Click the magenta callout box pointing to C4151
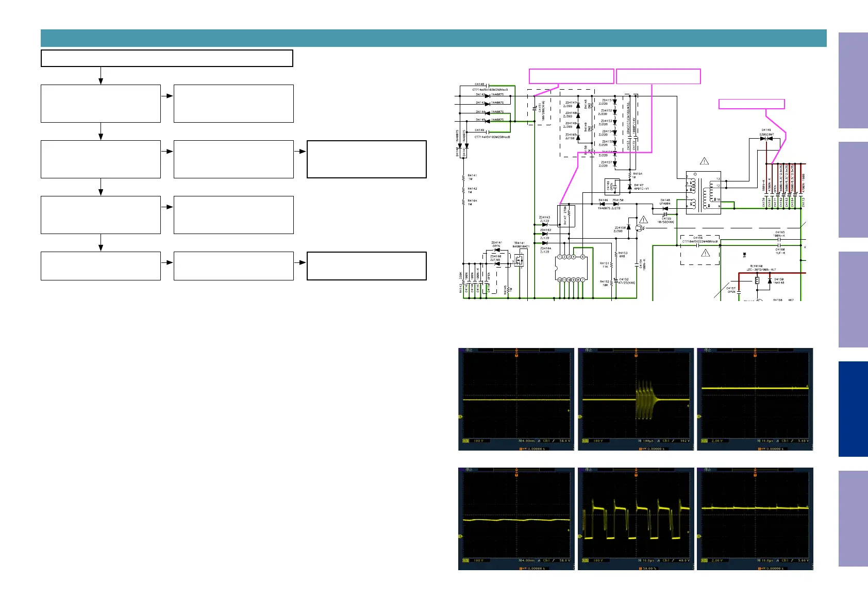Image resolution: width=868 pixels, height=614 pixels. click(571, 76)
